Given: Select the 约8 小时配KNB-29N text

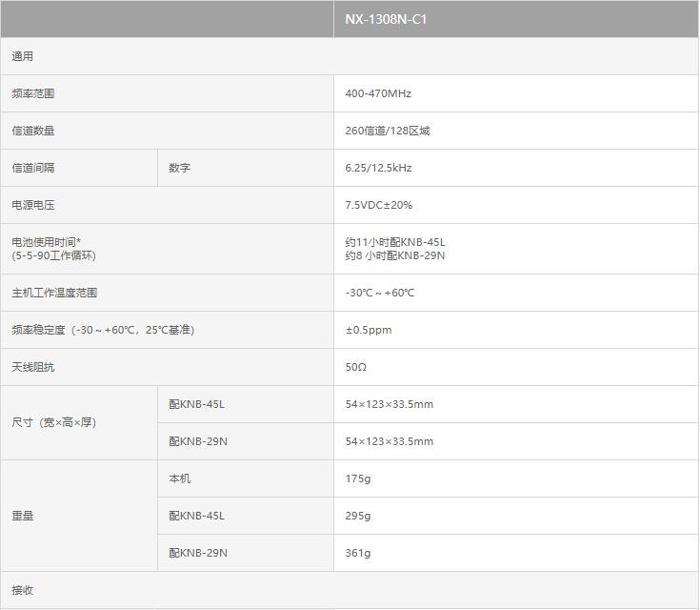Looking at the screenshot, I should pyautogui.click(x=395, y=255).
